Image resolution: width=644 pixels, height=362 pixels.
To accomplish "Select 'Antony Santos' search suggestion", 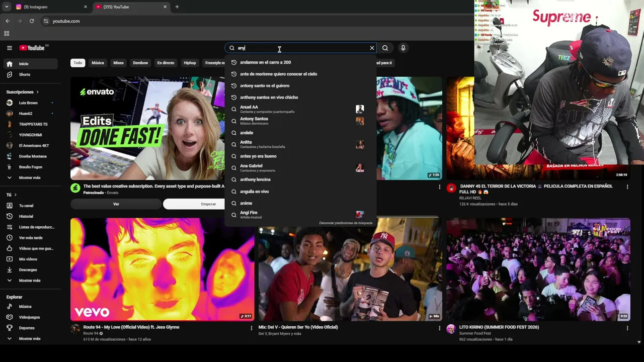I will (300, 121).
